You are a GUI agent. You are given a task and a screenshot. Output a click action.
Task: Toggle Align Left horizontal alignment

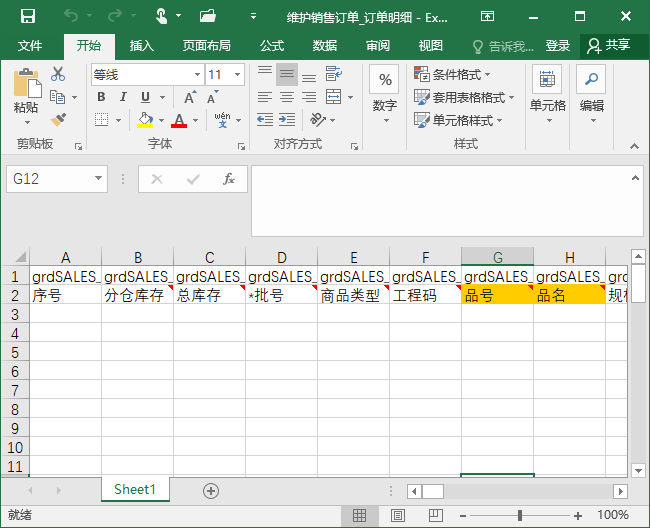click(264, 97)
